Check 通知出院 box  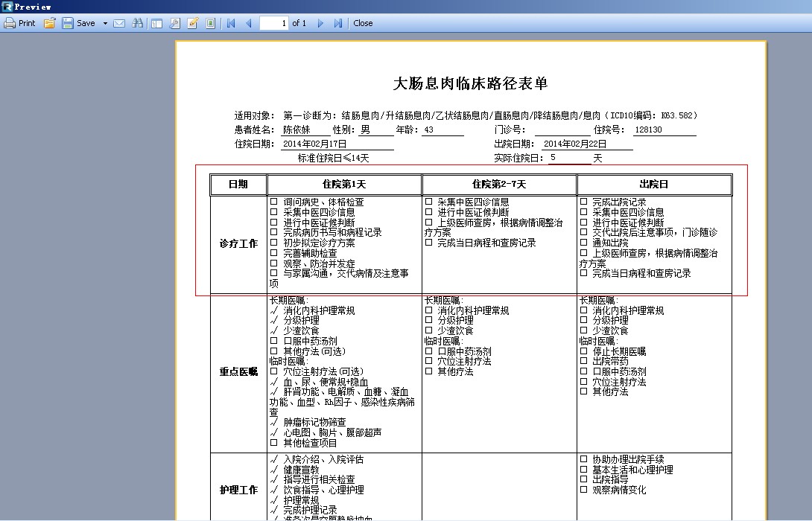[x=583, y=243]
